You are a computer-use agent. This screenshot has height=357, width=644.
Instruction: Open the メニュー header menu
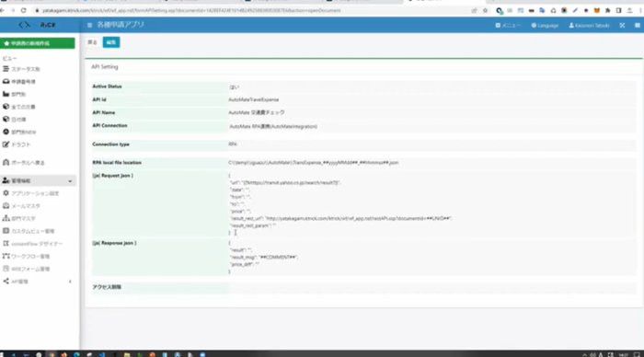point(508,26)
